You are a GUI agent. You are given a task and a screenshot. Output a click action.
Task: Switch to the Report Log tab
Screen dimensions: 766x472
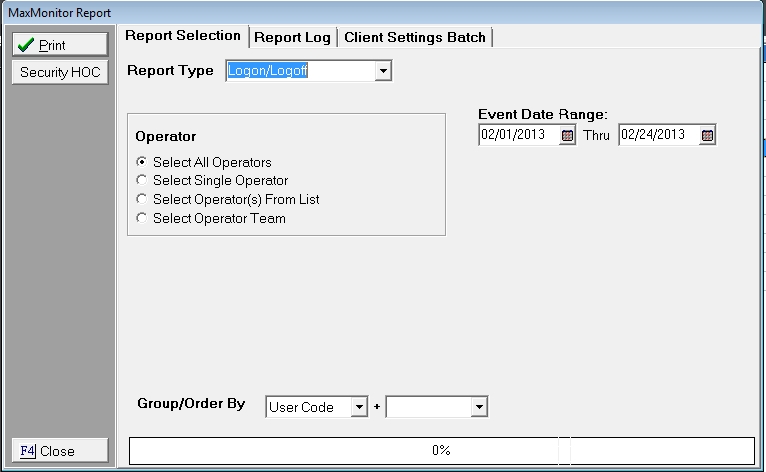(x=292, y=37)
